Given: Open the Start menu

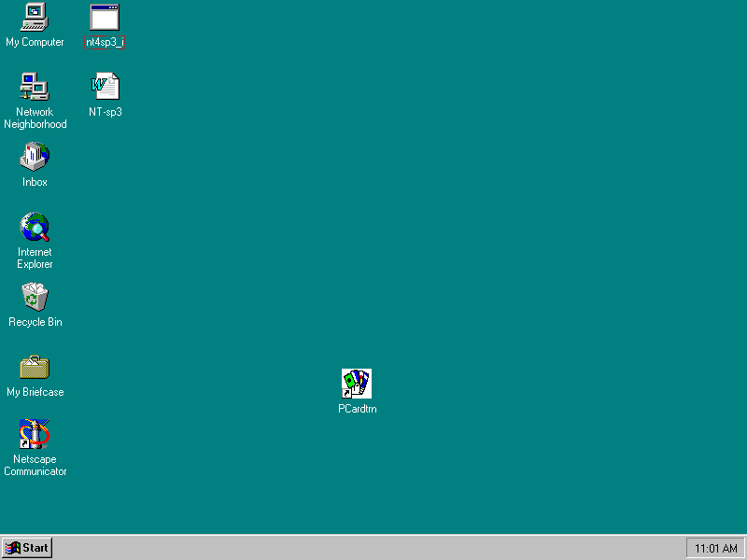Looking at the screenshot, I should point(27,548).
